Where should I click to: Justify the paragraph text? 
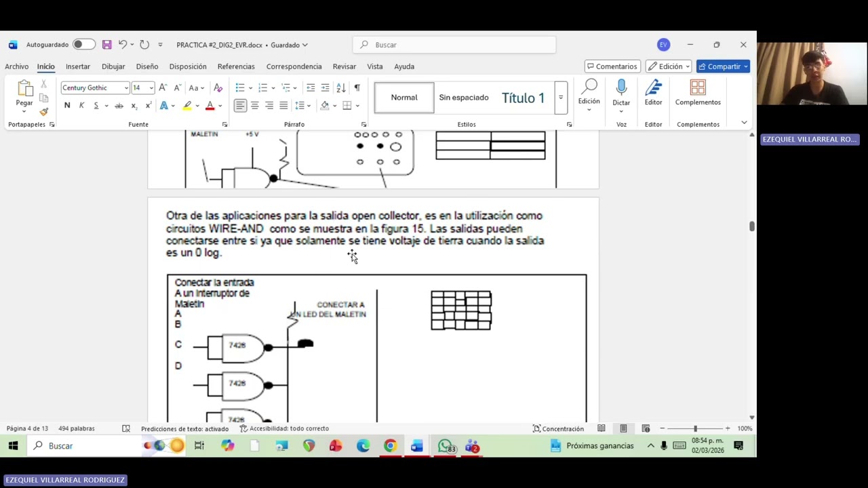click(283, 106)
